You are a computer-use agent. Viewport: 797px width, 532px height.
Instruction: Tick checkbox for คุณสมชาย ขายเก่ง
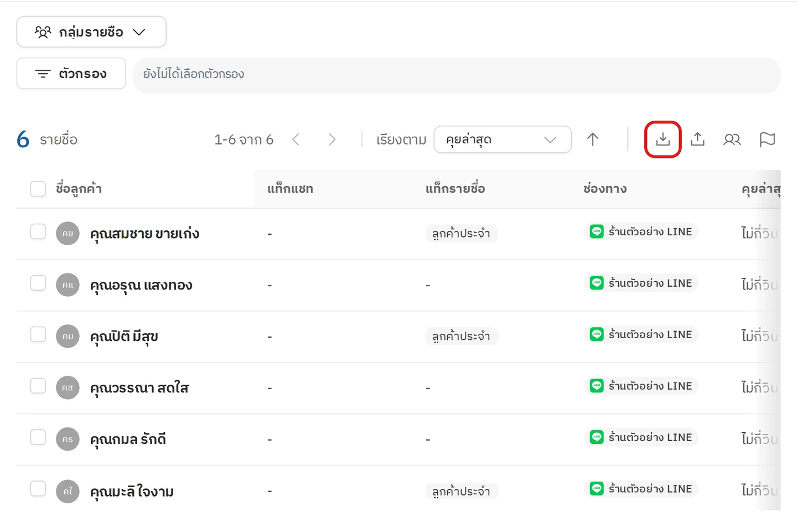click(x=38, y=231)
